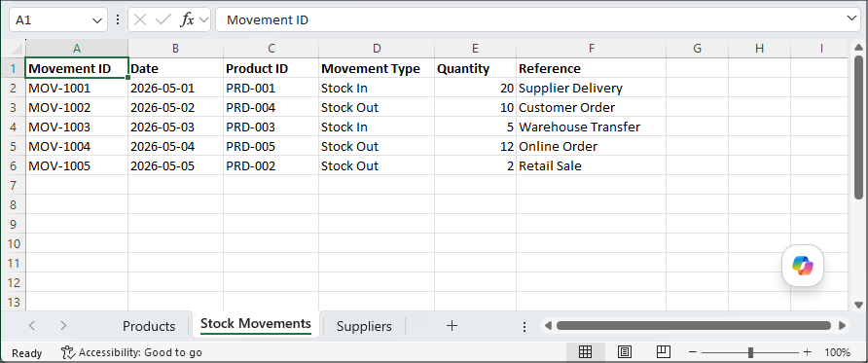Viewport: 868px width, 363px height.
Task: Select the Supplier Delivery cell
Action: click(x=592, y=88)
